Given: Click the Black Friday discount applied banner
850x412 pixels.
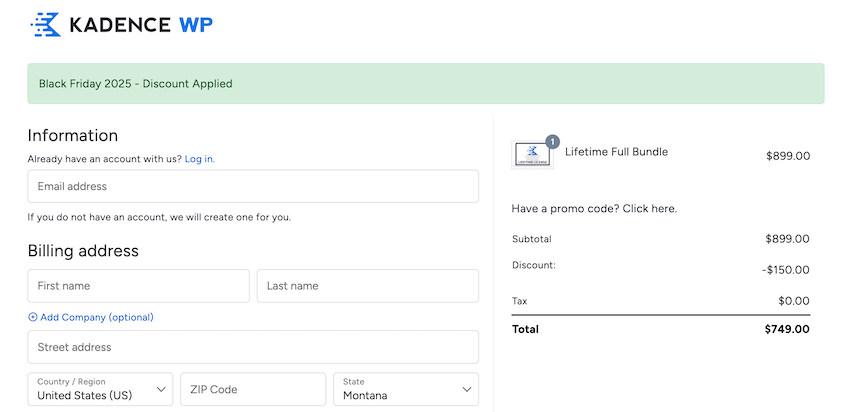Looking at the screenshot, I should pos(425,84).
